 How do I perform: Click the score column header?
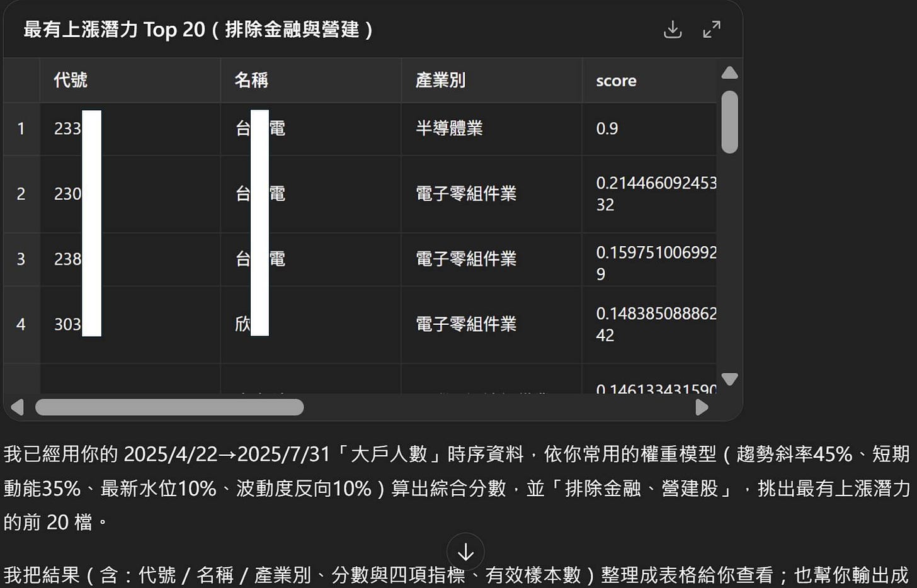[x=616, y=81]
